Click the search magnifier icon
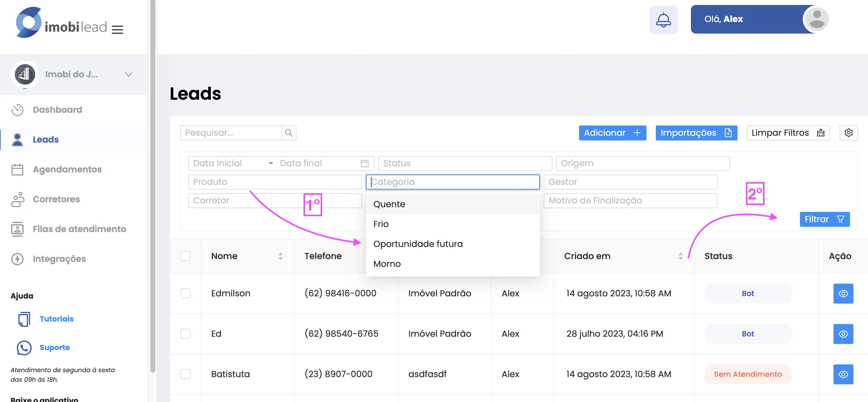The width and height of the screenshot is (868, 402). click(289, 133)
